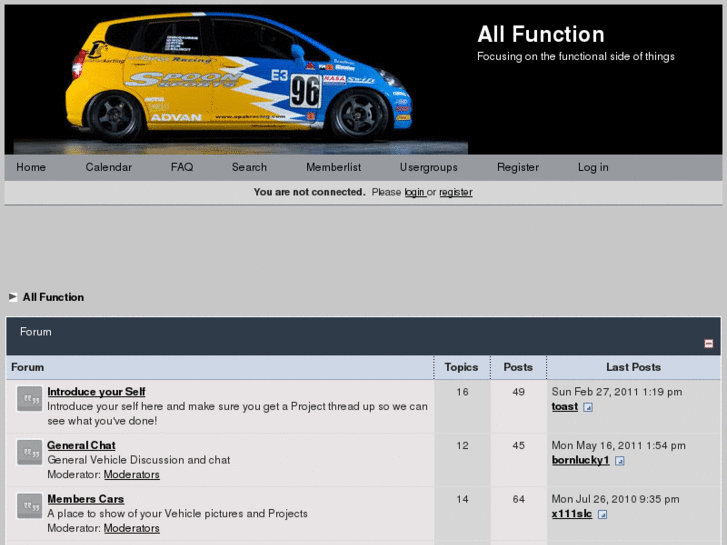This screenshot has width=727, height=545.
Task: Open the Home menu item
Action: (31, 167)
